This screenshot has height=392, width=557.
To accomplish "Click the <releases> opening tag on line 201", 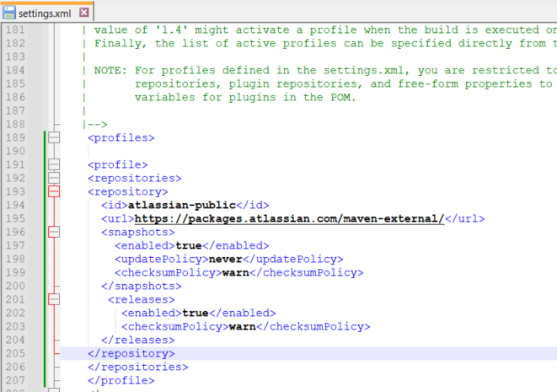I will pyautogui.click(x=142, y=299).
